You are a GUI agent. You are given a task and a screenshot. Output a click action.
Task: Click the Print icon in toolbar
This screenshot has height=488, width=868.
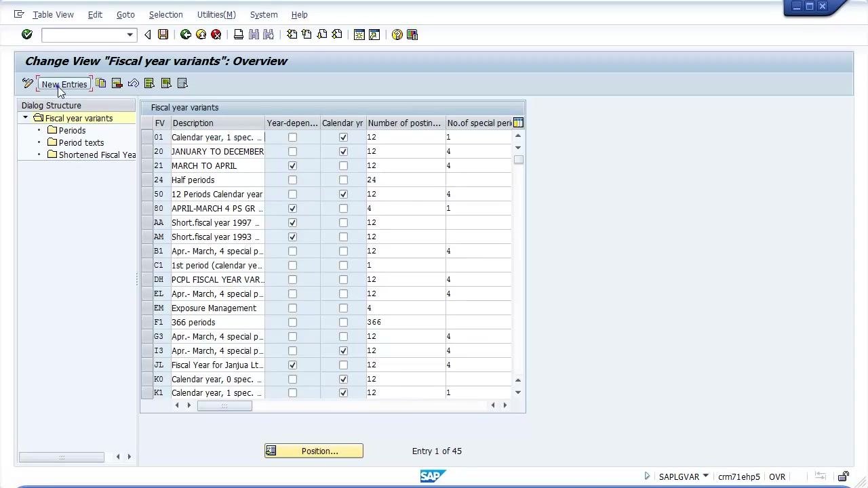tap(239, 35)
